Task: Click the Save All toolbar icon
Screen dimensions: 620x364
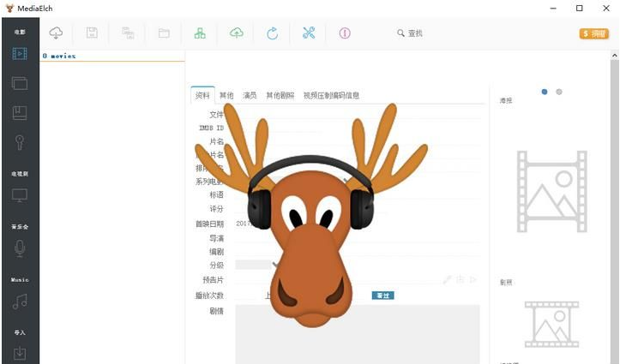Action: 128,33
